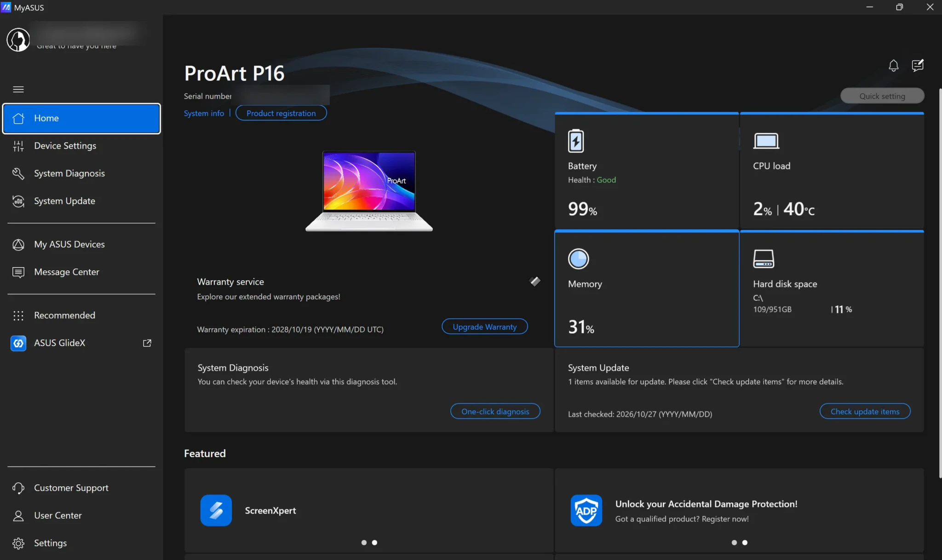
Task: Click the Battery 99% value
Action: pos(582,209)
